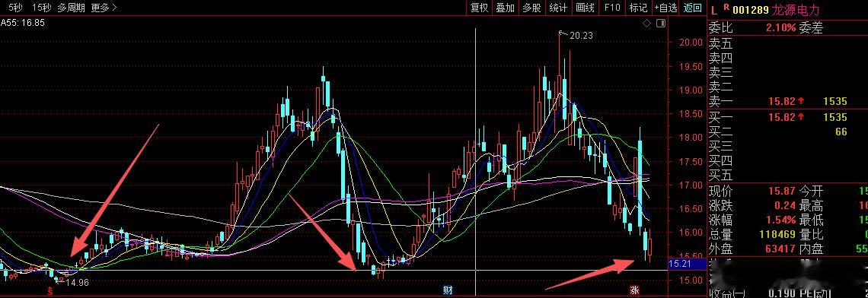Click the 内盘 label

point(811,249)
